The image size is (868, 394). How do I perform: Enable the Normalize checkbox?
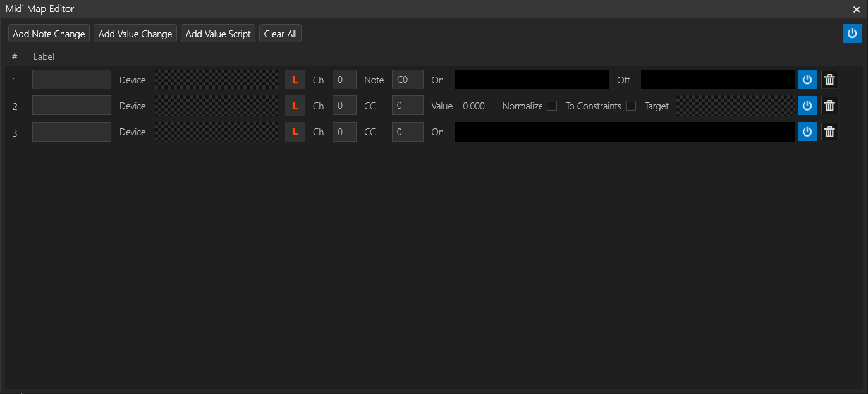click(552, 106)
